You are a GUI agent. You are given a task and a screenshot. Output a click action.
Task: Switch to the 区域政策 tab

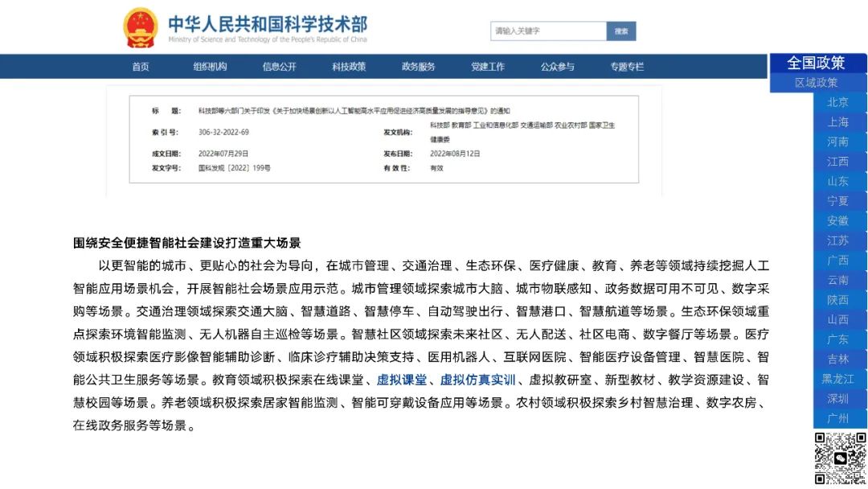(x=816, y=83)
